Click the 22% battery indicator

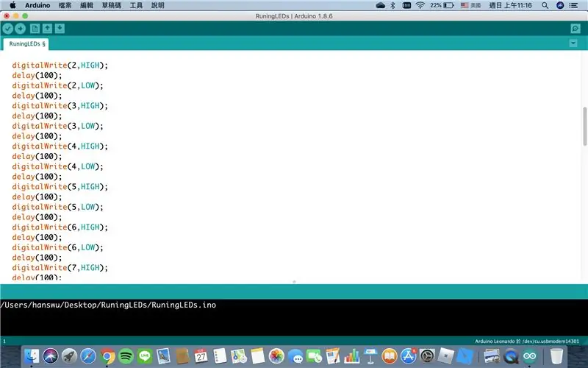442,5
